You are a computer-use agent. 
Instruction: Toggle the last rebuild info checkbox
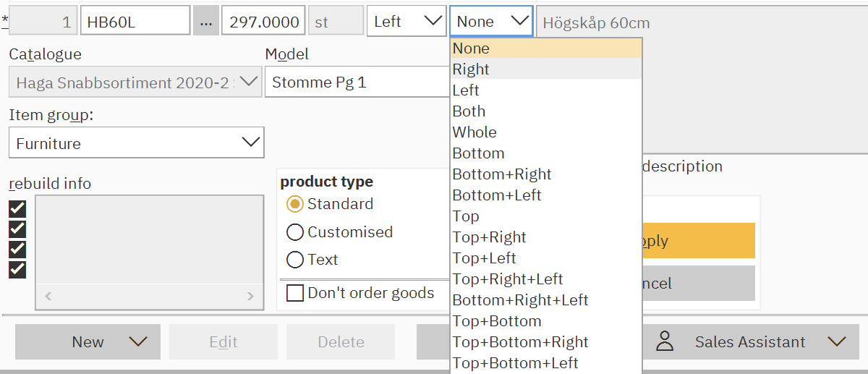17,269
